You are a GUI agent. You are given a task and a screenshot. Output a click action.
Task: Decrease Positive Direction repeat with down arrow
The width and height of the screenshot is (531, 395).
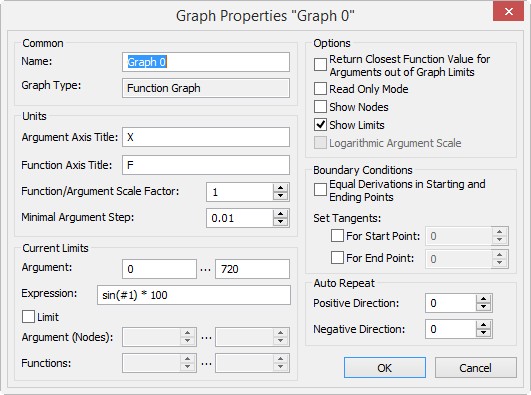[x=484, y=307]
